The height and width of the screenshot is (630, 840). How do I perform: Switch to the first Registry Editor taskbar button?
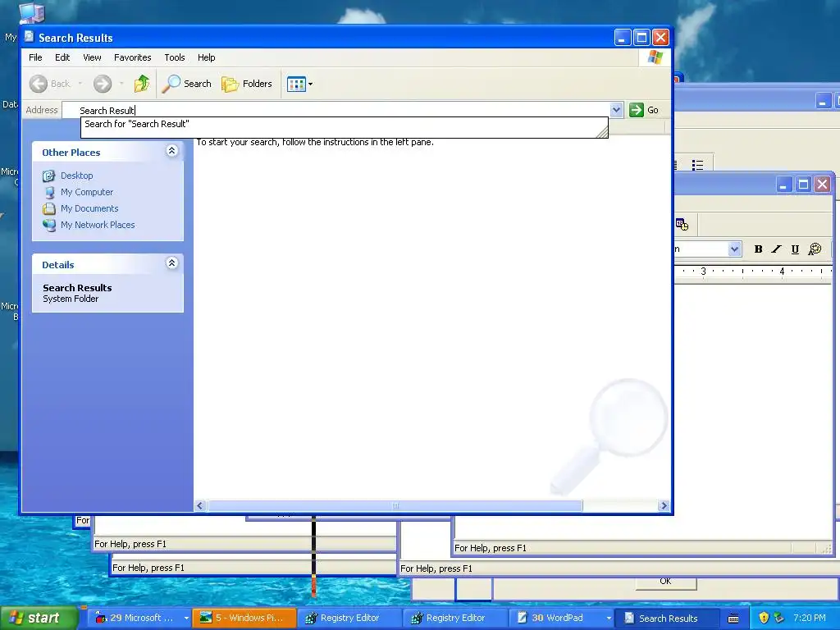pos(349,618)
